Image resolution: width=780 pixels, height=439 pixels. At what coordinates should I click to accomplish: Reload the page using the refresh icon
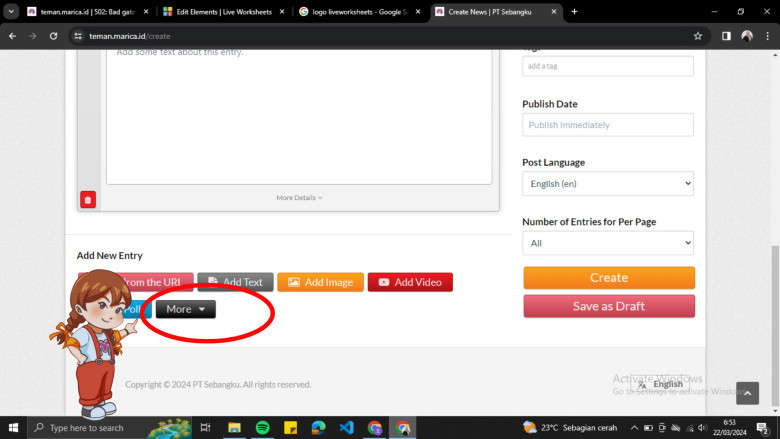point(55,35)
